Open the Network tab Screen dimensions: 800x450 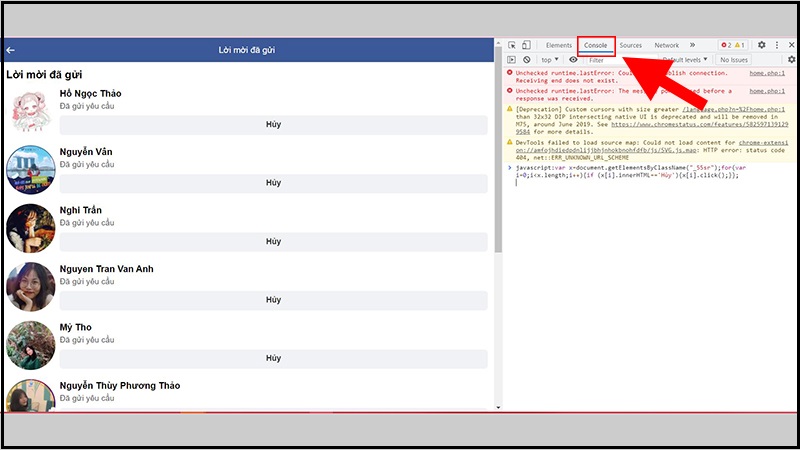point(666,45)
